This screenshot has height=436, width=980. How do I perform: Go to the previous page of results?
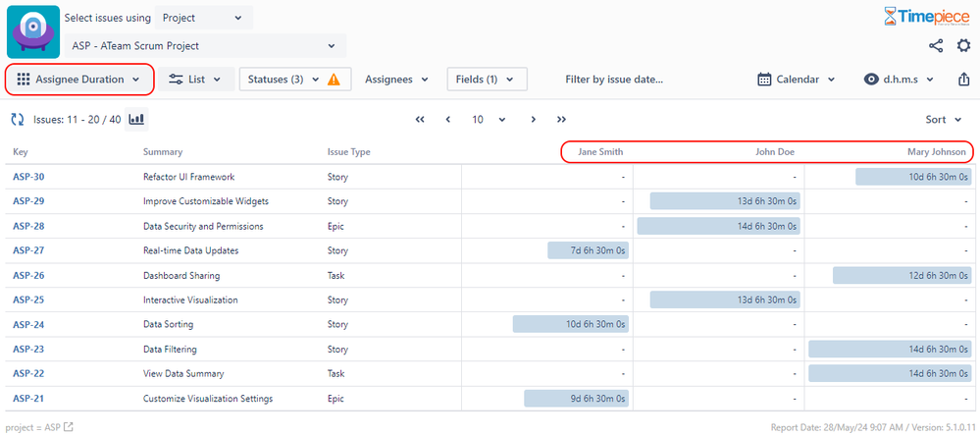click(448, 120)
